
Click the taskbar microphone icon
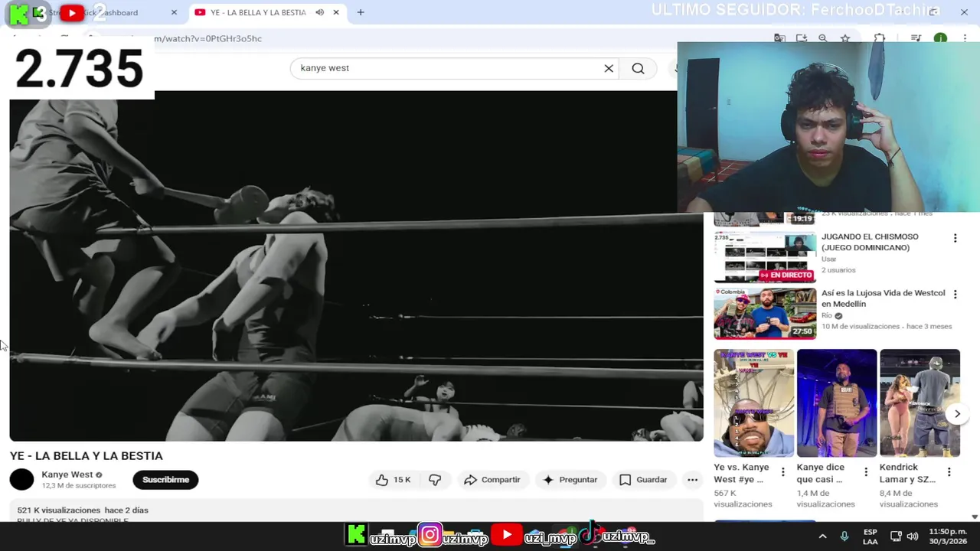[844, 536]
